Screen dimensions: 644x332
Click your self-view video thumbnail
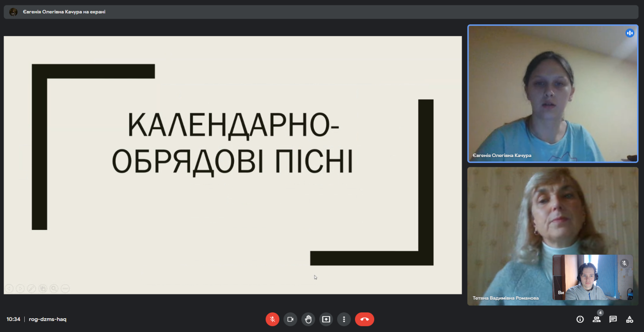[x=592, y=278]
